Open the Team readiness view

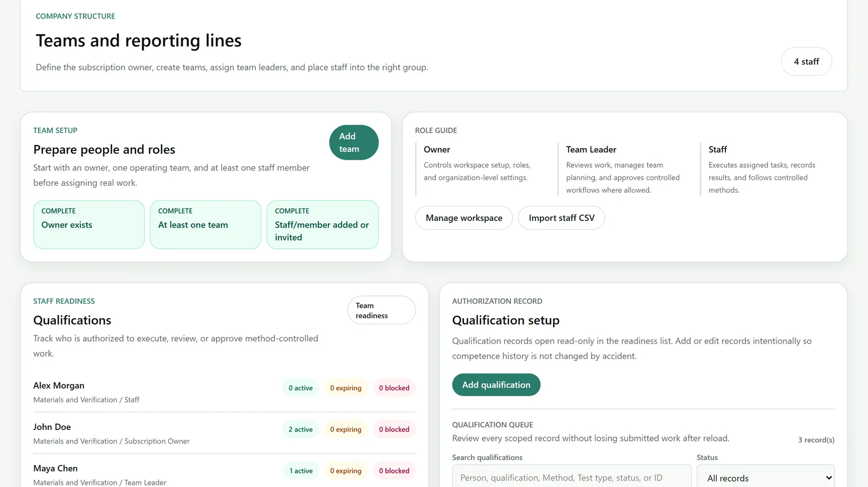381,311
